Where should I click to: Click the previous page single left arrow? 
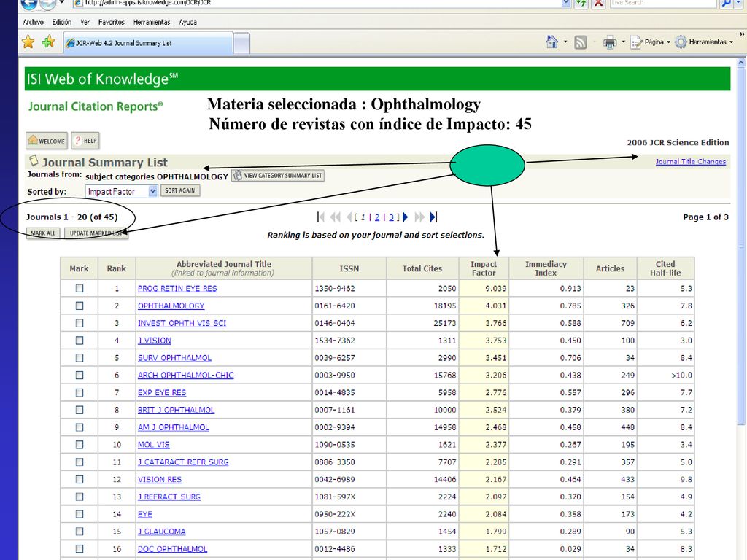click(349, 217)
